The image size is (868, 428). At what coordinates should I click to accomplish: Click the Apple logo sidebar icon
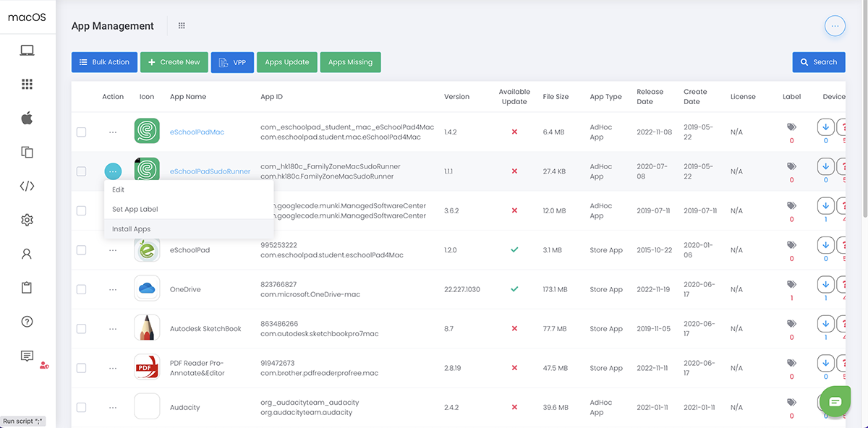pos(27,118)
